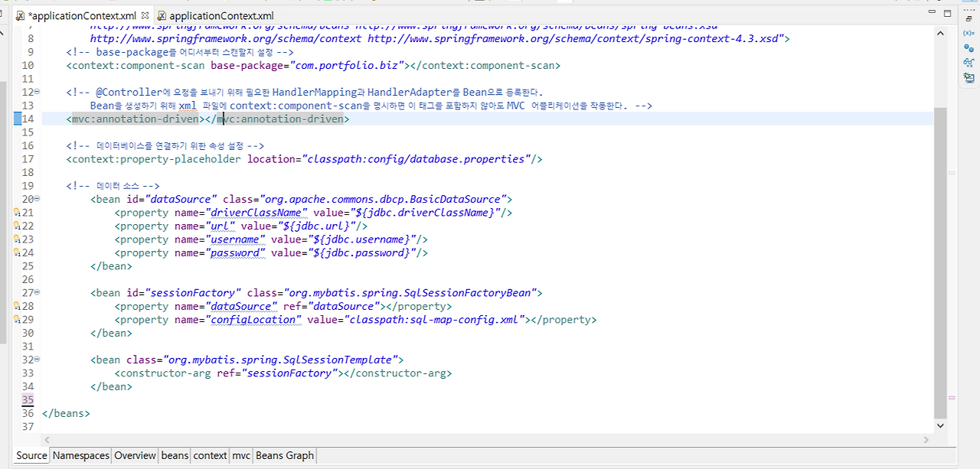
Task: Open the context tab
Action: click(210, 455)
